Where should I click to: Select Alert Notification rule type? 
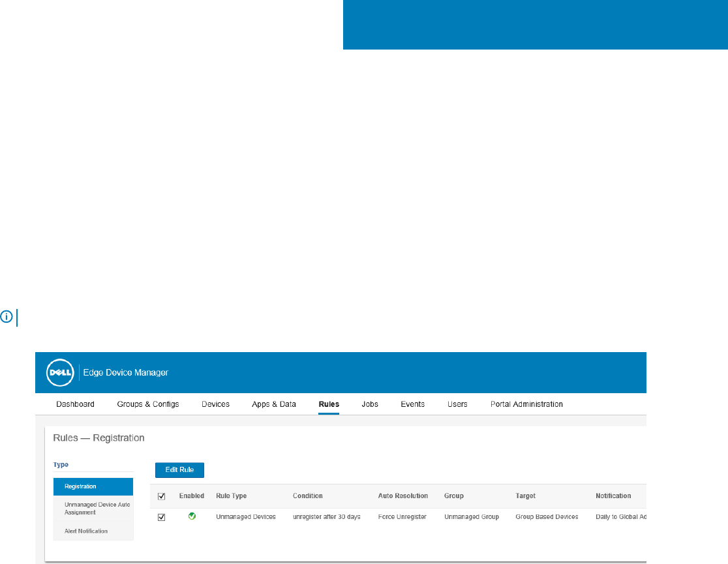[93, 531]
